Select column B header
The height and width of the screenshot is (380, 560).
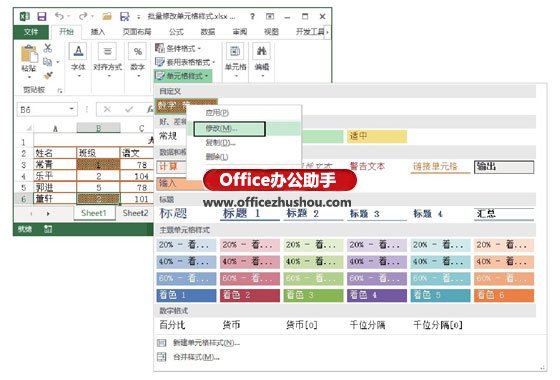click(98, 128)
